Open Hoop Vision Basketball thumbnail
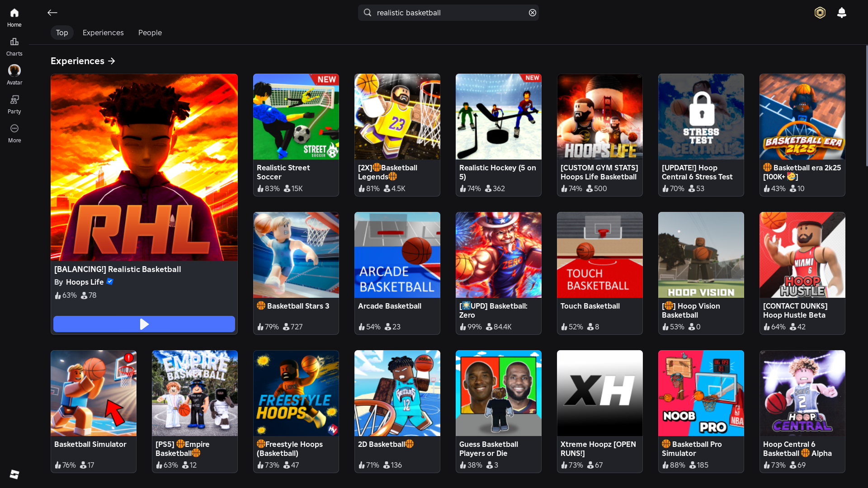This screenshot has height=488, width=868. (701, 255)
